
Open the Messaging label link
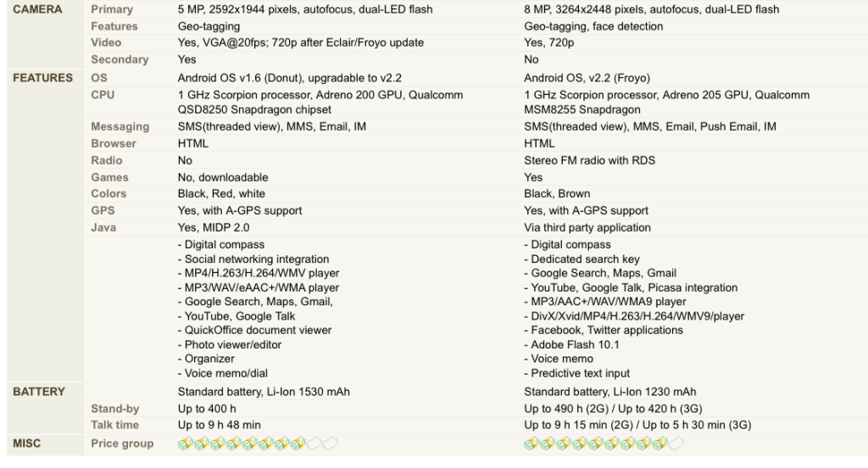120,126
